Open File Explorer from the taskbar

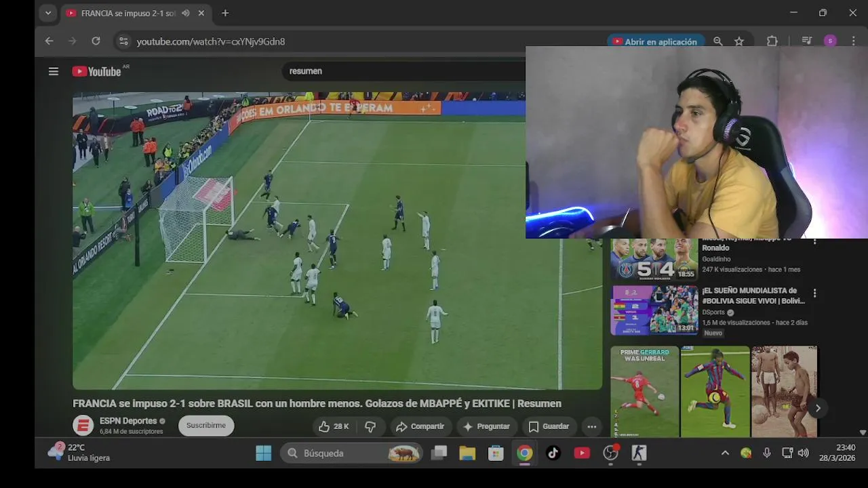tap(467, 453)
